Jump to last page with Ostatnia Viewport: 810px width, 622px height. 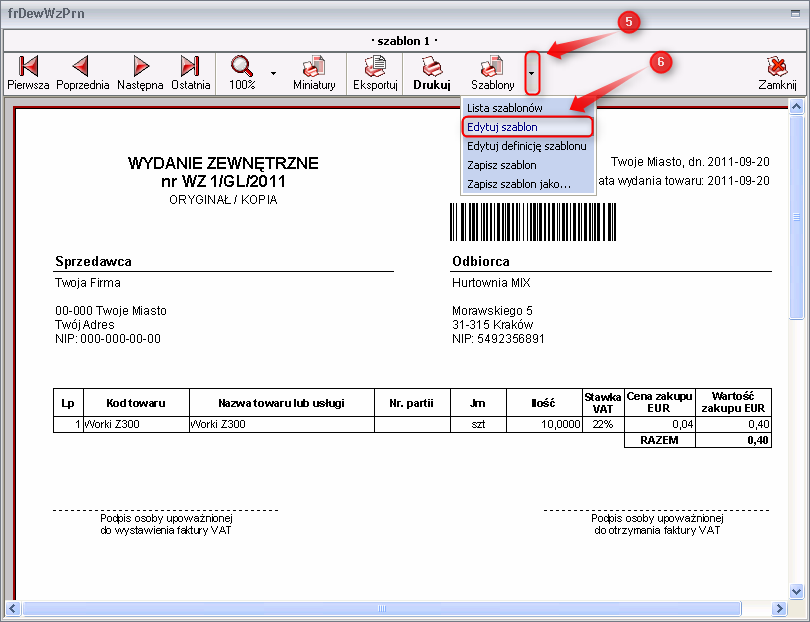coord(190,72)
